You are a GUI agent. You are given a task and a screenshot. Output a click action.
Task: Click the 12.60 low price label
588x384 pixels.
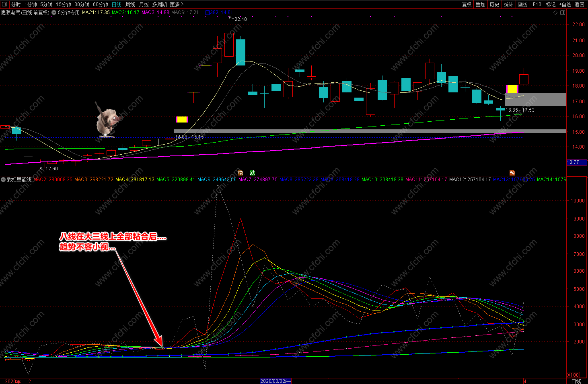coord(51,169)
